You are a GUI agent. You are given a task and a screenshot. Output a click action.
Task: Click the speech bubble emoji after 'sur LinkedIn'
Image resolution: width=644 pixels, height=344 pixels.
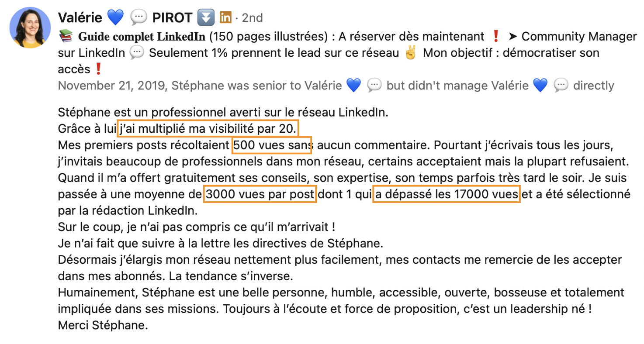tap(137, 53)
